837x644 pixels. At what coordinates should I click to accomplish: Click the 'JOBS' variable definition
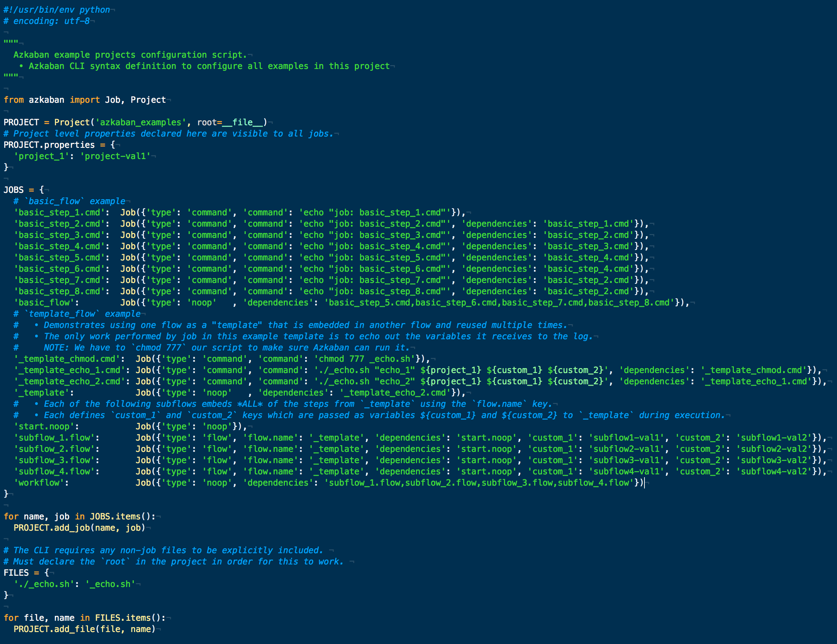click(x=13, y=190)
